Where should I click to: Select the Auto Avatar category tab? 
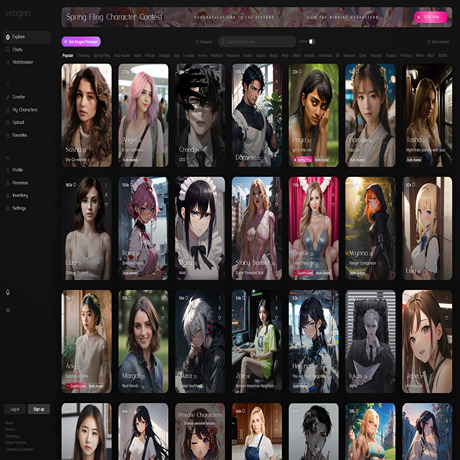[122, 56]
